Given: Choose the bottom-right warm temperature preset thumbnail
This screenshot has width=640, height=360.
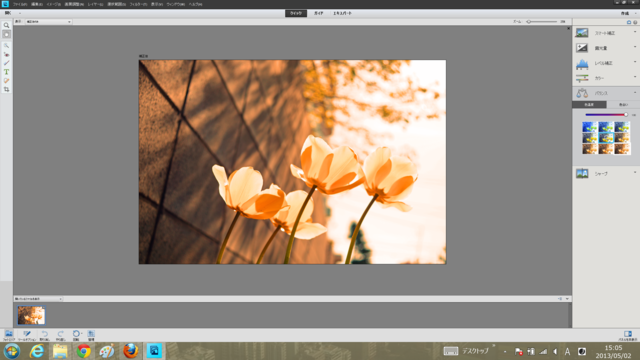Looking at the screenshot, I should (622, 149).
